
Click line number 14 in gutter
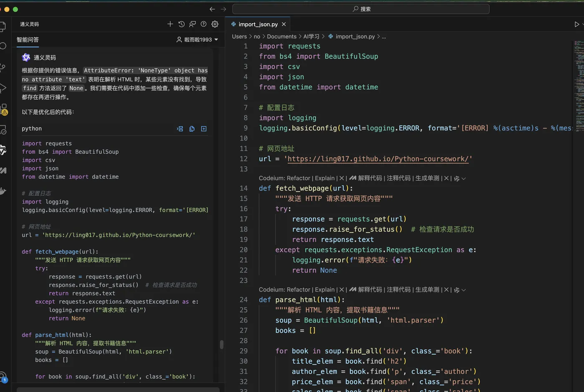pyautogui.click(x=244, y=188)
